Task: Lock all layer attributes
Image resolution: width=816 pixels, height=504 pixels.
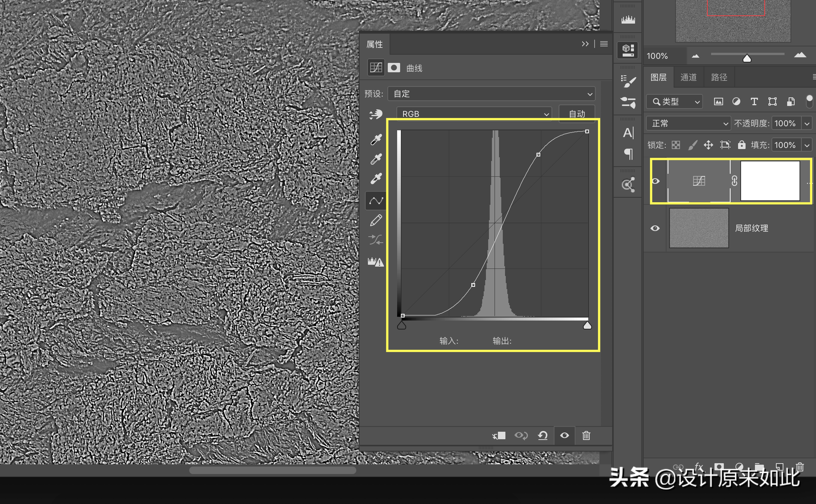Action: 742,145
